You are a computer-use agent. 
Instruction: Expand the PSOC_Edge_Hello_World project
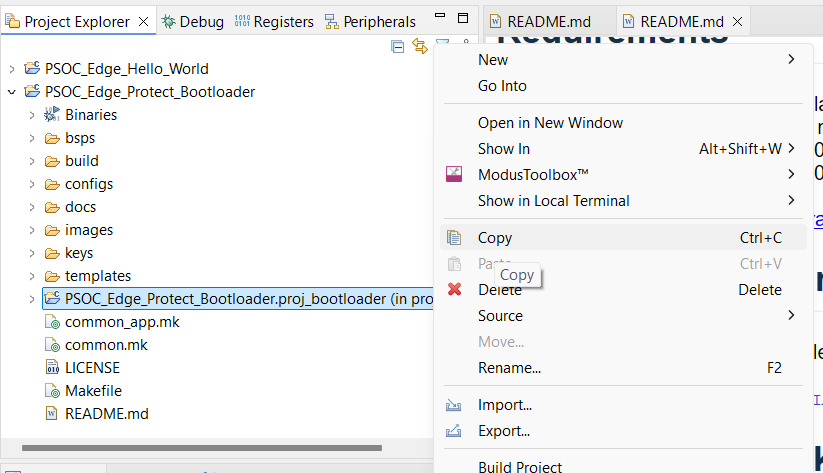click(12, 69)
